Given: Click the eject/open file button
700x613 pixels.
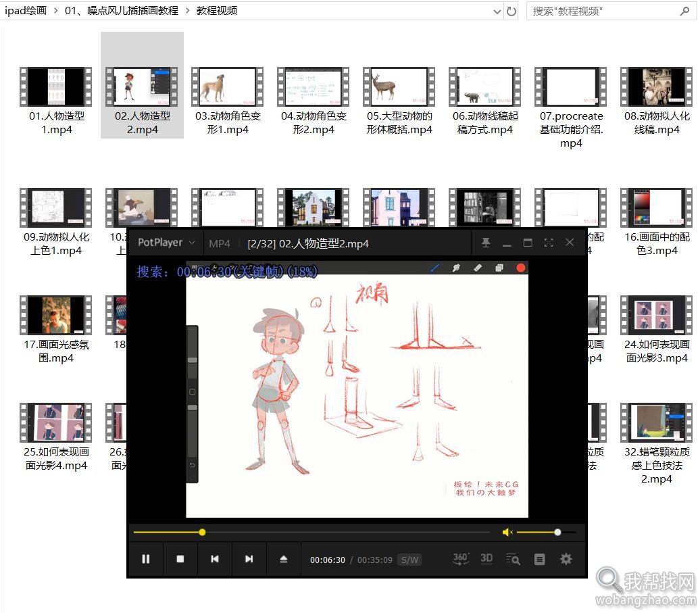Looking at the screenshot, I should pyautogui.click(x=284, y=559).
